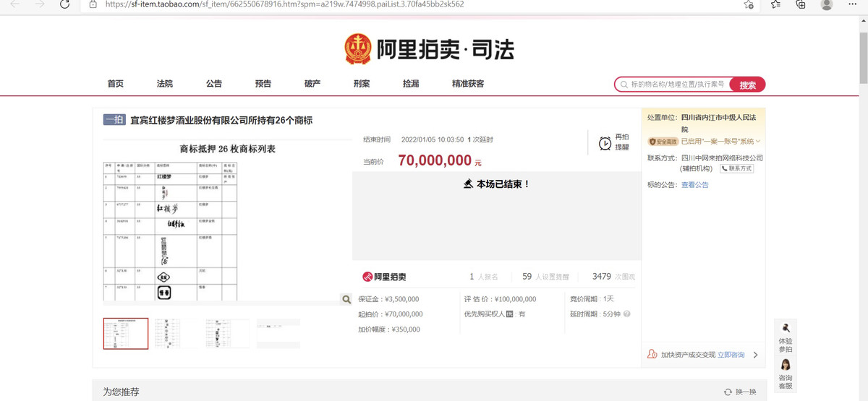Go to the 法院 navigation tab

tap(165, 84)
